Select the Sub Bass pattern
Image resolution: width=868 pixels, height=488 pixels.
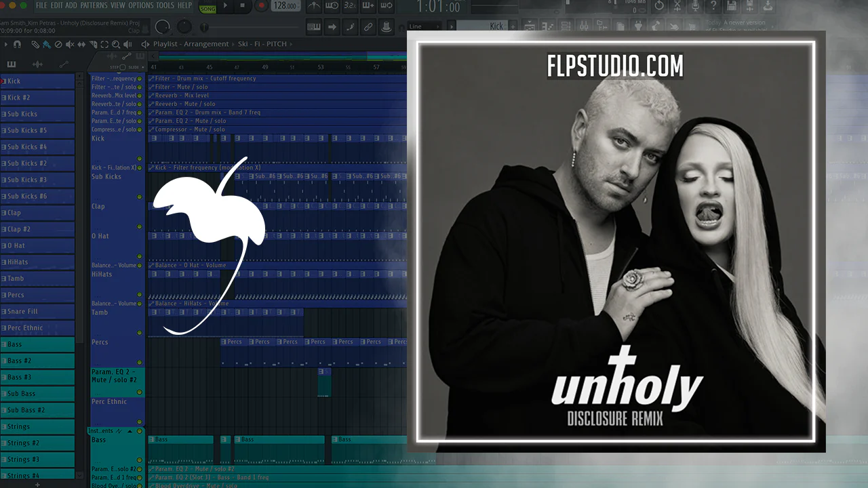pos(37,393)
